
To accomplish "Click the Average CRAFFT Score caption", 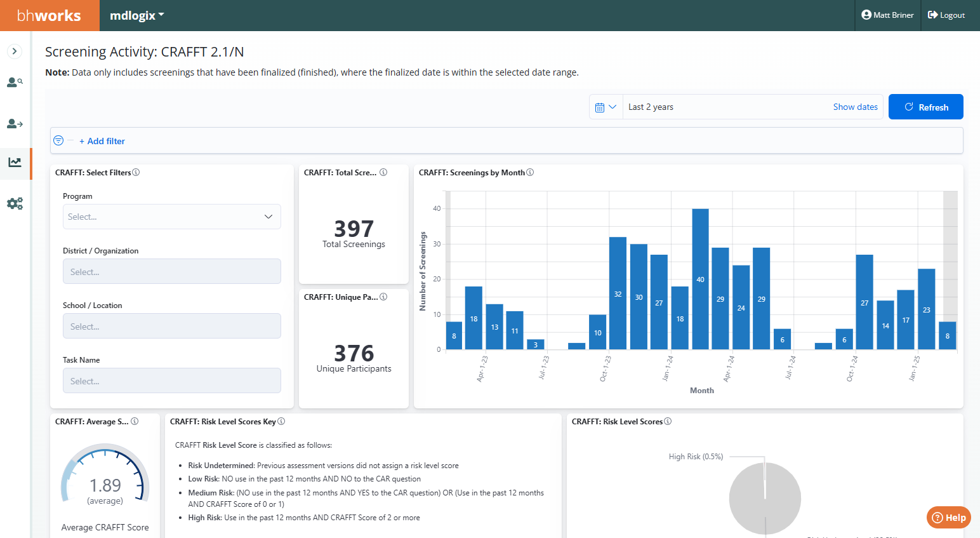I will pos(105,527).
